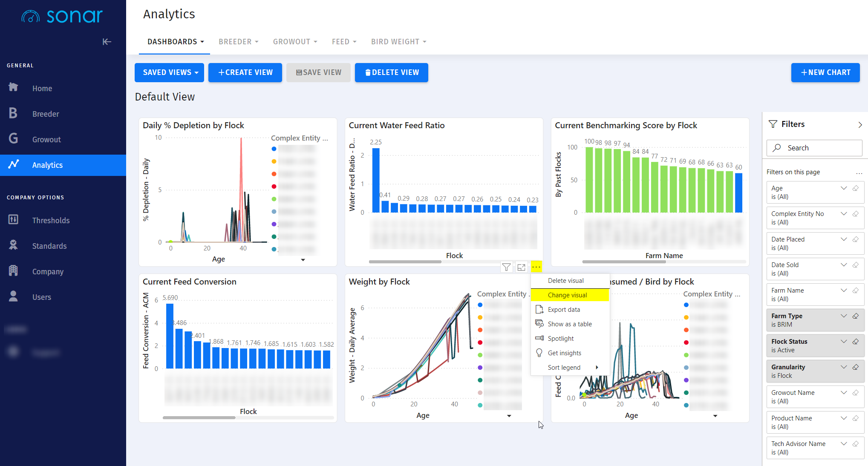Expand the Flock Status filter card

point(844,342)
